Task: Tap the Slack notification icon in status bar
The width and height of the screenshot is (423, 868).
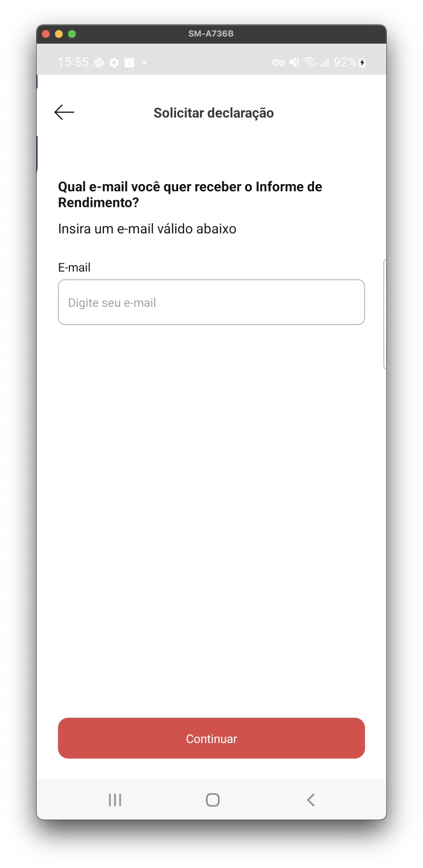Action: coord(99,63)
